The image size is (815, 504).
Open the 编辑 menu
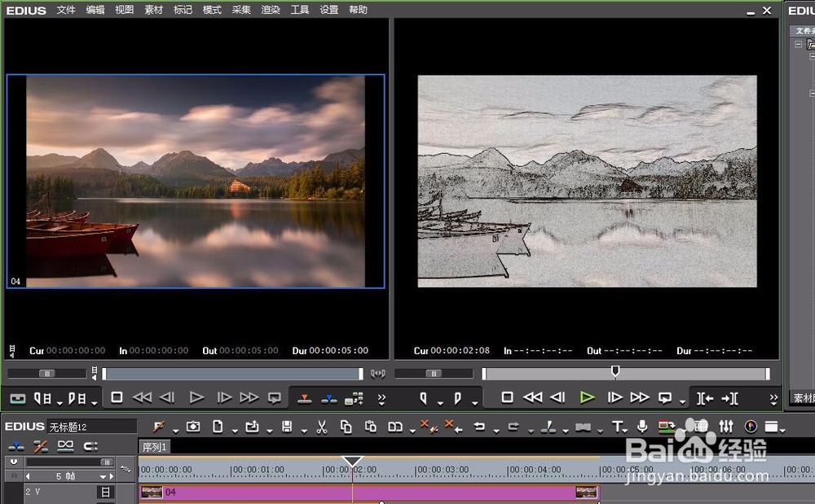(x=95, y=10)
